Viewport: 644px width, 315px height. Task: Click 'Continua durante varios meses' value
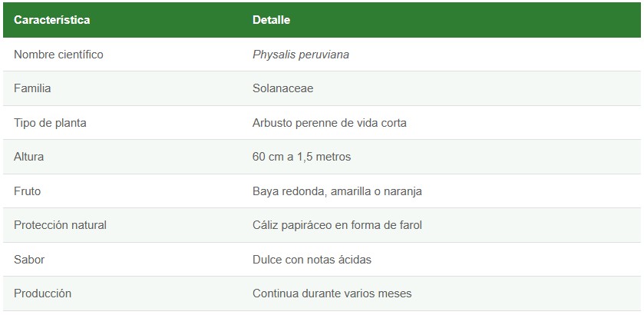(x=332, y=293)
